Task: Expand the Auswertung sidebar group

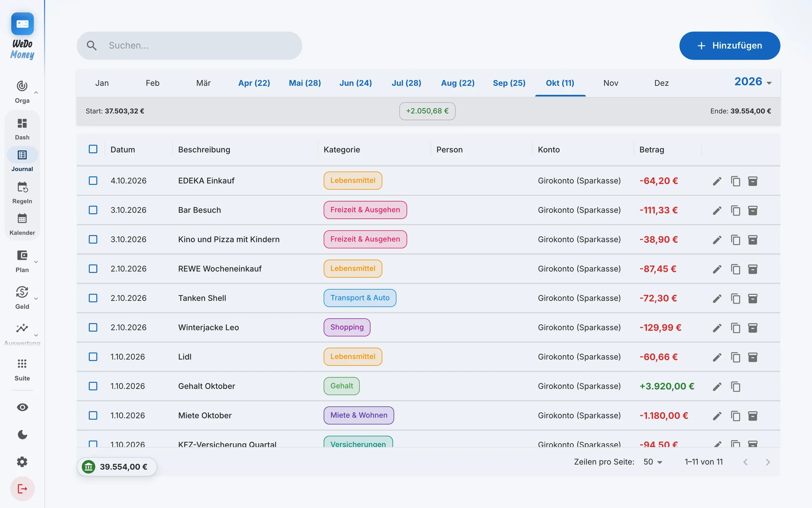Action: [36, 335]
